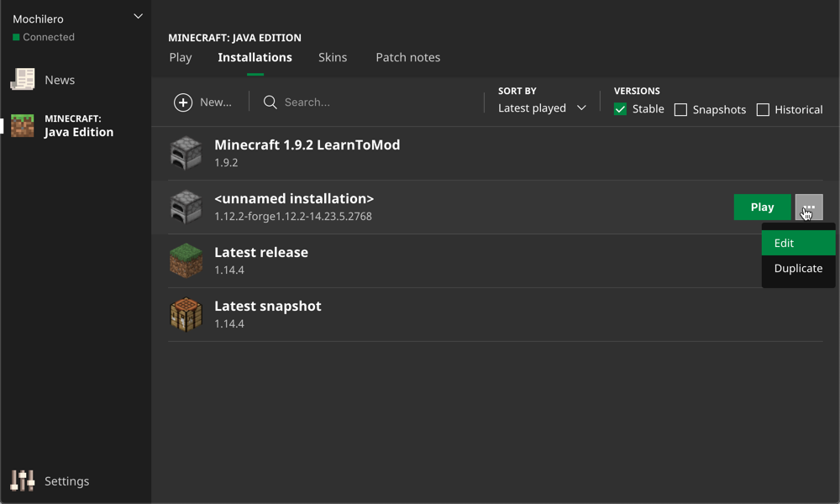This screenshot has height=504, width=840.
Task: Switch to the Skins tab
Action: pos(333,57)
